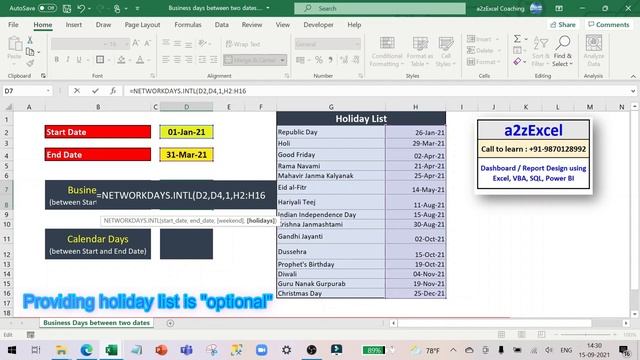Click the Undo arrow in quick access toolbar
The image size is (640, 360).
point(81,8)
